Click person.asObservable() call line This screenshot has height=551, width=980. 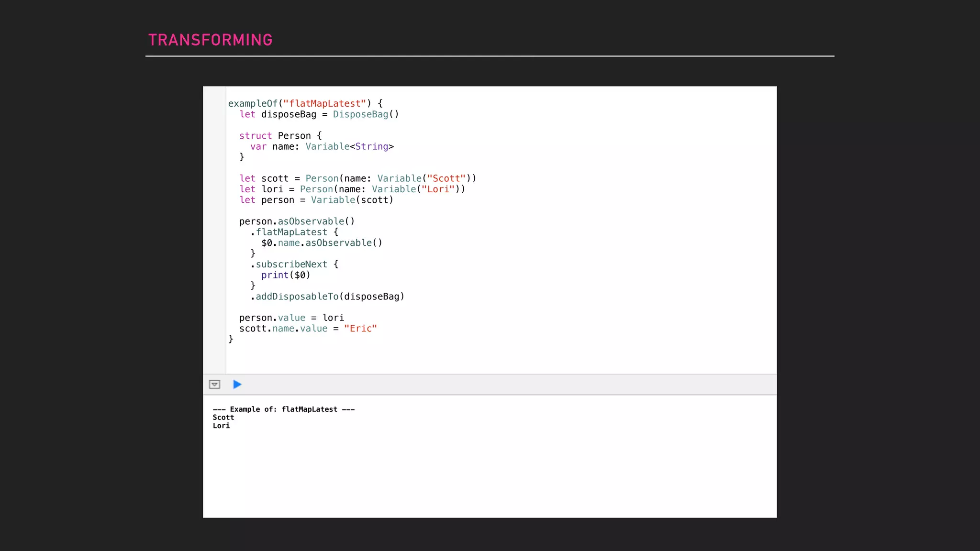click(x=297, y=221)
